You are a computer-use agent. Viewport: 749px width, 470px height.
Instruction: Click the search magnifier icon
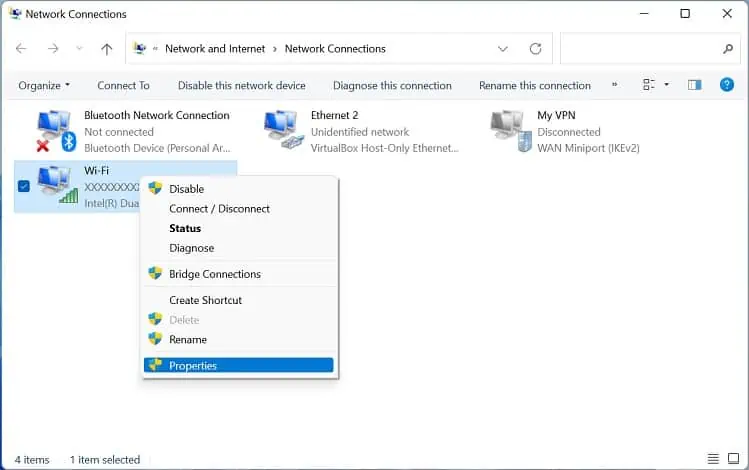728,49
